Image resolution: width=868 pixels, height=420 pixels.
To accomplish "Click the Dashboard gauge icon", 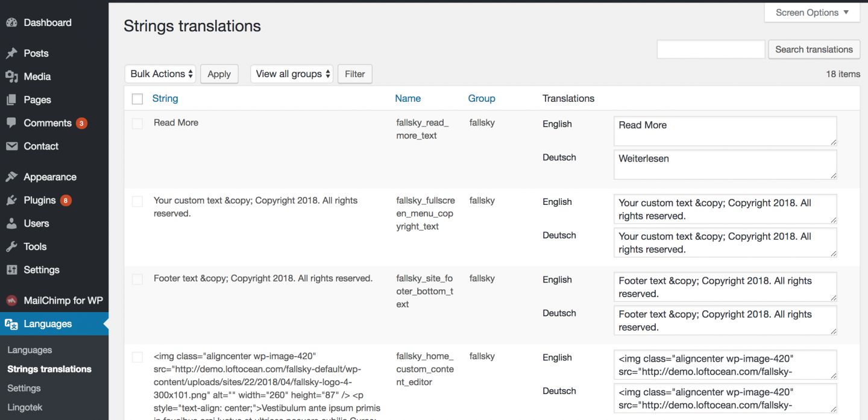I will [x=11, y=23].
